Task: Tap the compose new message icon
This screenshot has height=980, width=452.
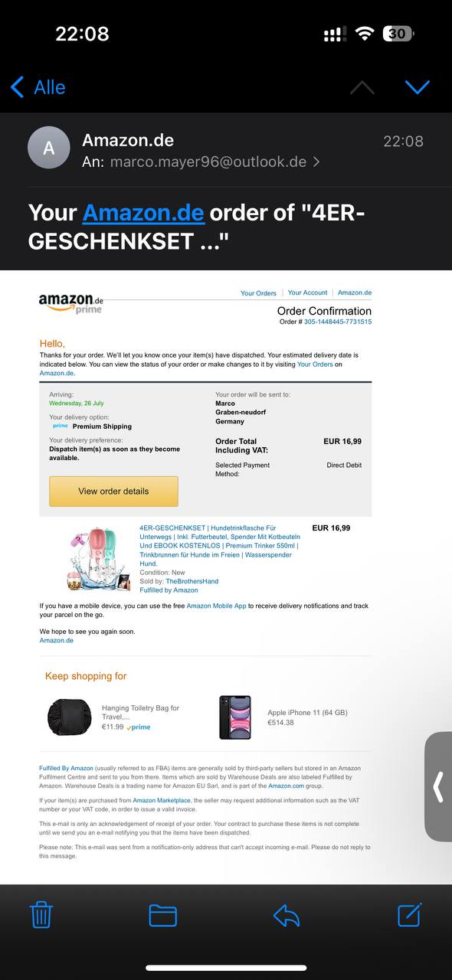Action: pos(410,915)
